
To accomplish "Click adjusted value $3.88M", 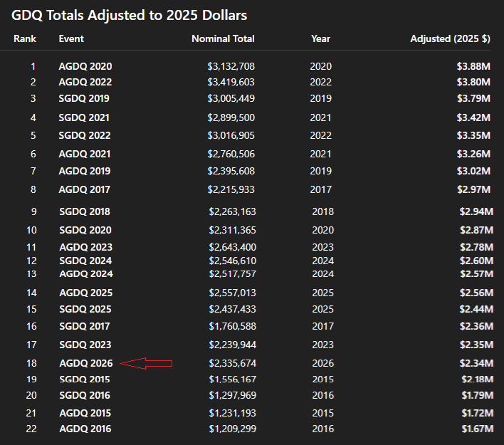I will [x=474, y=66].
